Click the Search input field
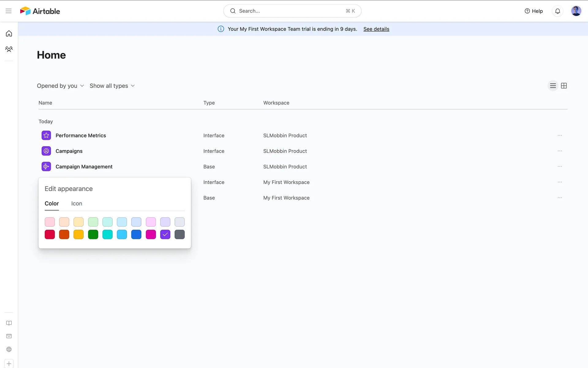Screen dimensions: 588x368 click(292, 11)
